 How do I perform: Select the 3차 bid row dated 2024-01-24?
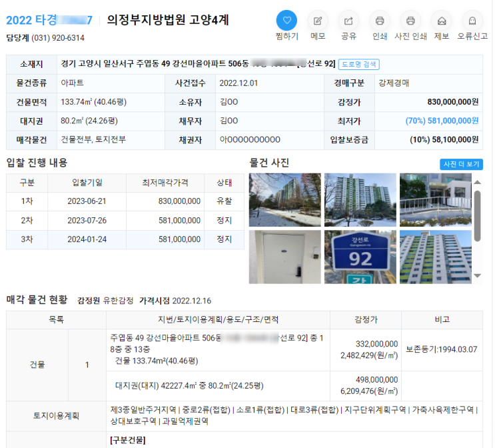pos(125,239)
